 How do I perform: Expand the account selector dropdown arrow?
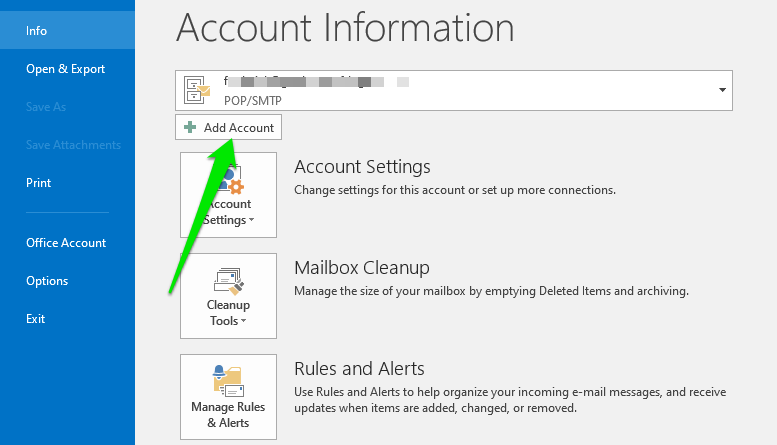[722, 90]
